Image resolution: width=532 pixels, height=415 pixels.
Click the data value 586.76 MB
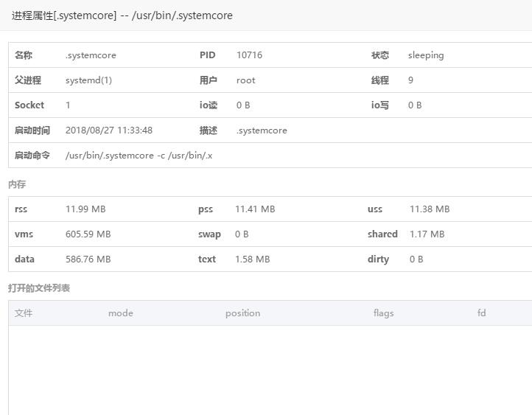88,259
